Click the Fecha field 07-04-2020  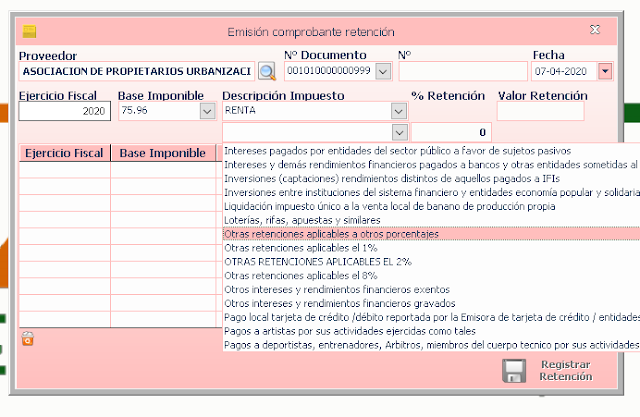tap(564, 71)
